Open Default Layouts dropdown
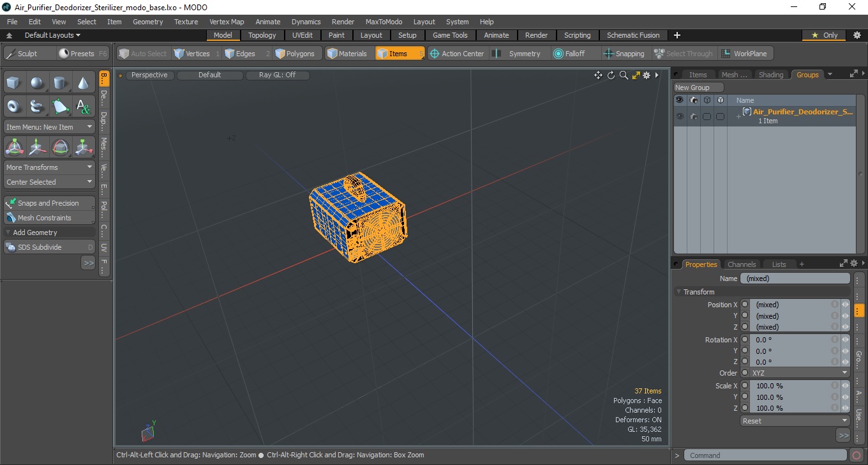This screenshot has width=868, height=465. coord(52,35)
